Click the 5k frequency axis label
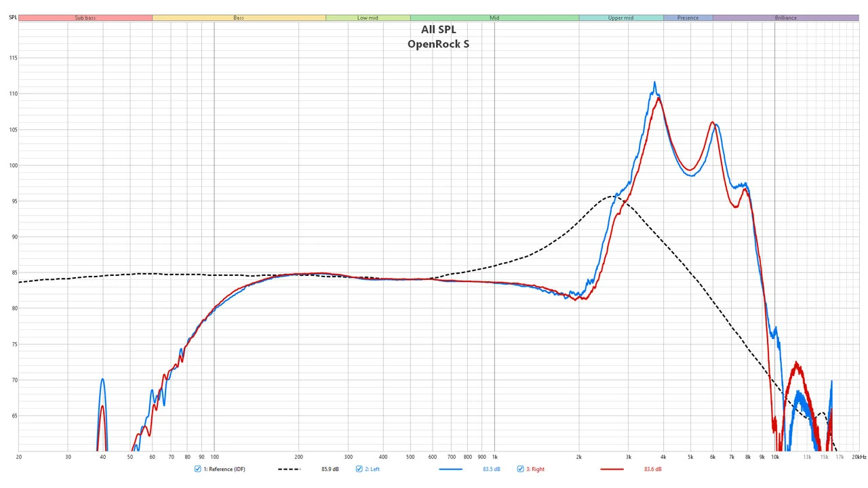Viewport: 868px width, 488px height. (x=690, y=457)
